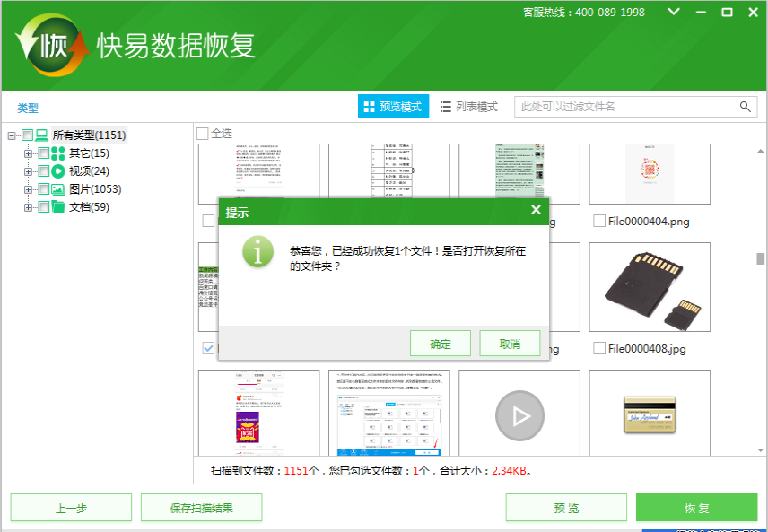
Task: Click the documents folder icon in tree
Action: tap(58, 207)
